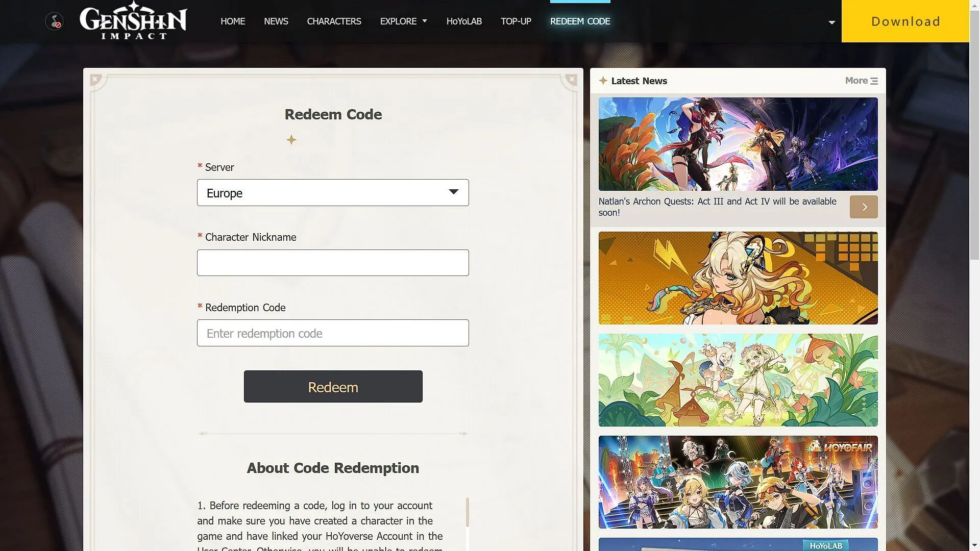Click the REDEEM CODE menu item
Image resolution: width=980 pixels, height=551 pixels.
[x=580, y=21]
